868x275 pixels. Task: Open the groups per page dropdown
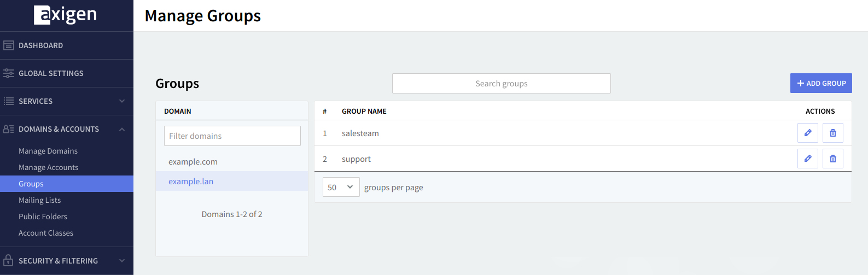coord(341,187)
